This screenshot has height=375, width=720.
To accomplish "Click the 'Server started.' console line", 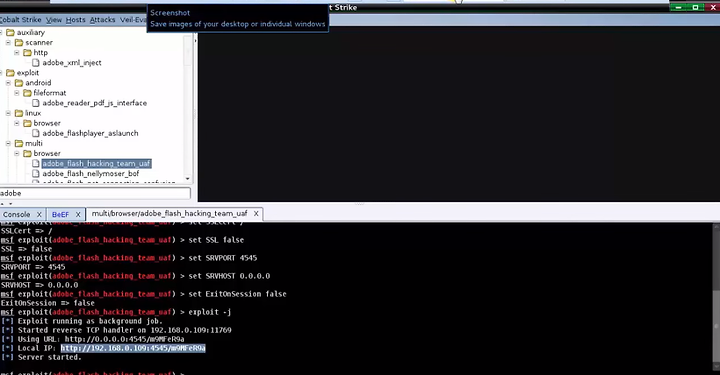I will click(x=41, y=357).
